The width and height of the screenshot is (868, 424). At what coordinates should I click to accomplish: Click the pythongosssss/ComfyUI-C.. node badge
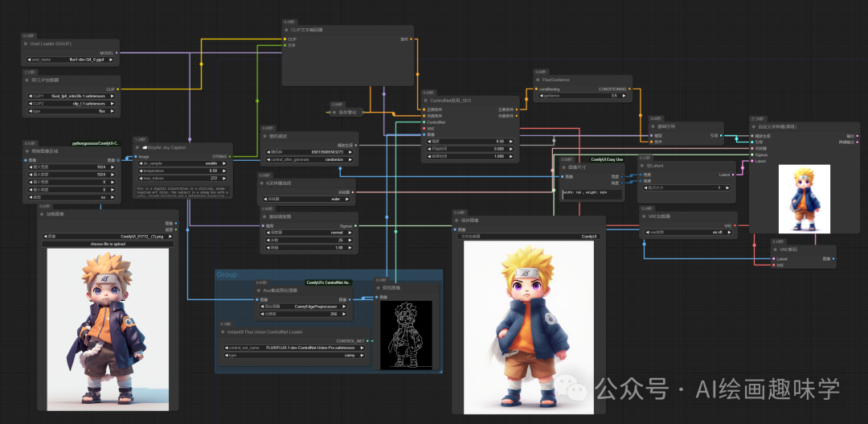point(96,143)
